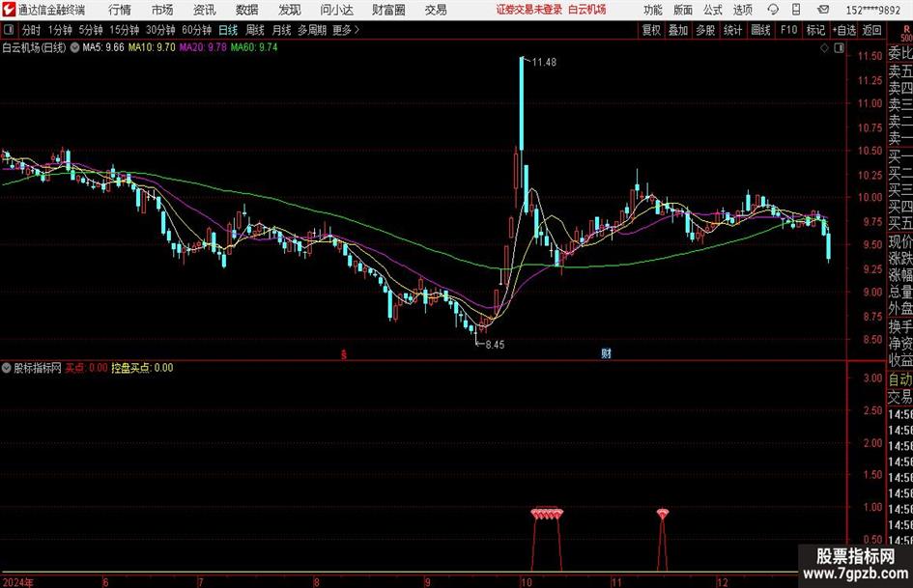Screen dimensions: 913x588
Task: Switch to the 15分钟 period tab
Action: 125,30
